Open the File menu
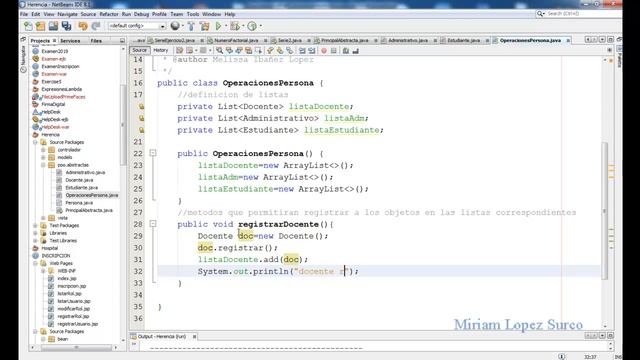640x360 pixels. tap(24, 14)
